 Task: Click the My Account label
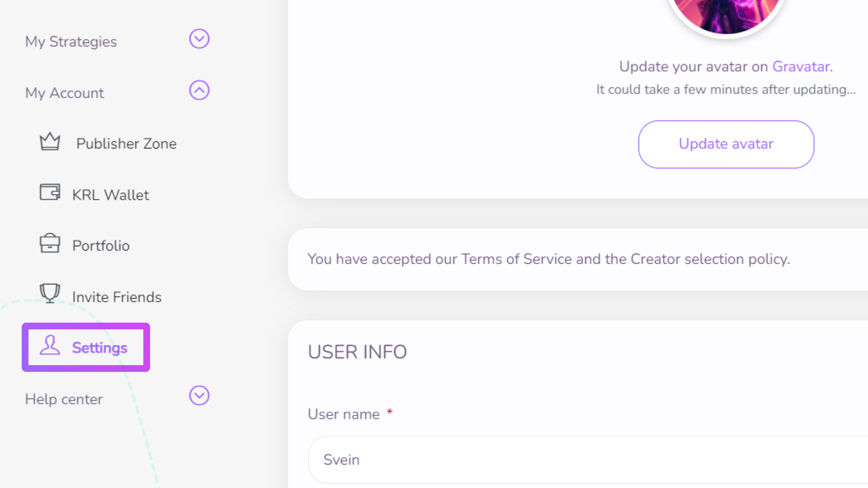64,93
